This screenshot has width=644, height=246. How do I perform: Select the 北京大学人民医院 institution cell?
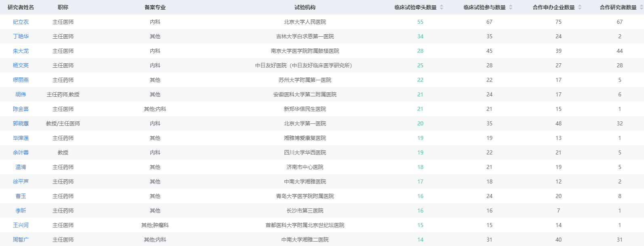(x=305, y=22)
